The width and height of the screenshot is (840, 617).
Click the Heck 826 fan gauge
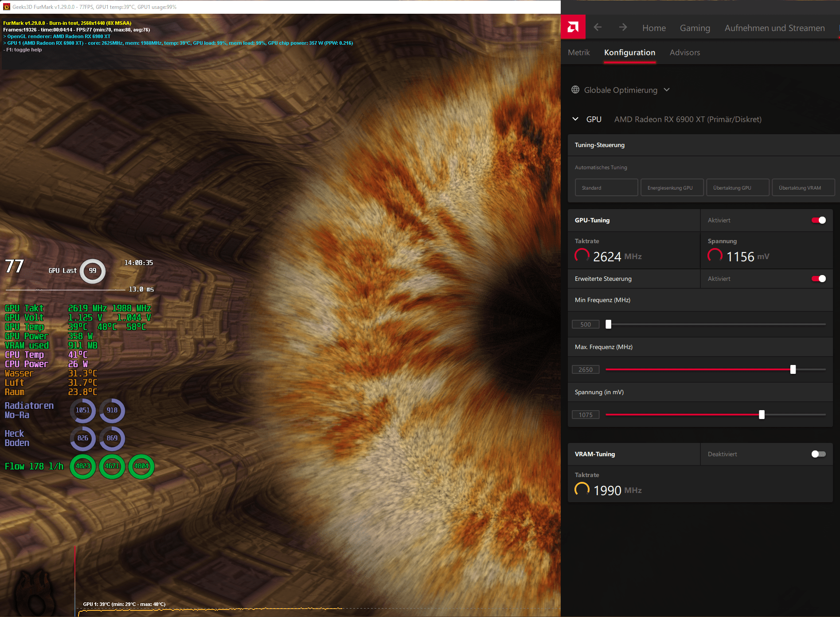click(x=83, y=438)
